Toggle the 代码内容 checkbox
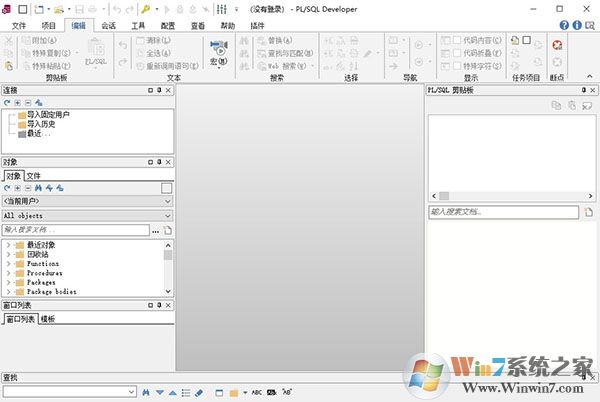The width and height of the screenshot is (600, 402). point(457,40)
